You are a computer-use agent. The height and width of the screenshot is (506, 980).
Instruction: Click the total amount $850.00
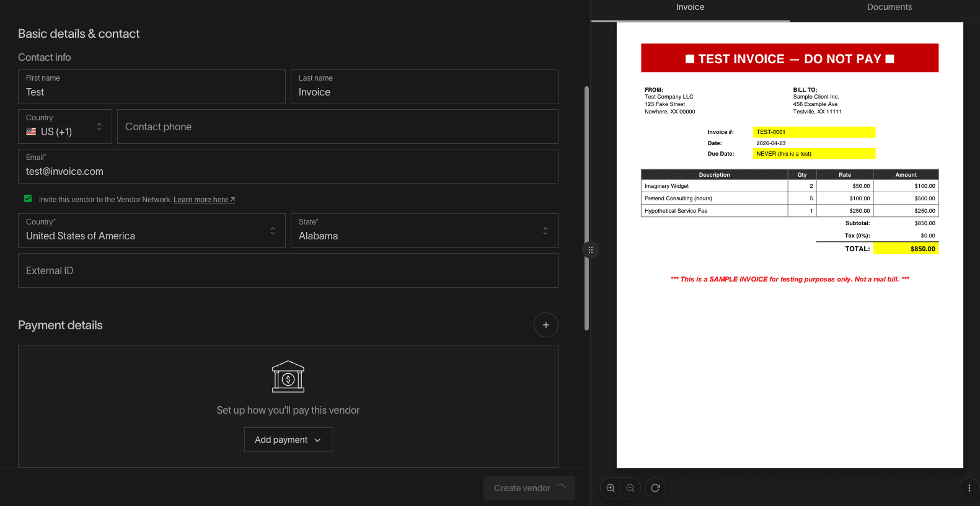[x=922, y=249]
